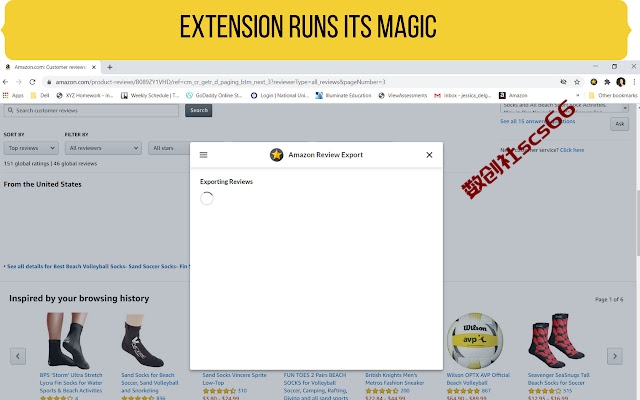Click the '151 global ratings | 46 global reviews' text

pyautogui.click(x=50, y=164)
